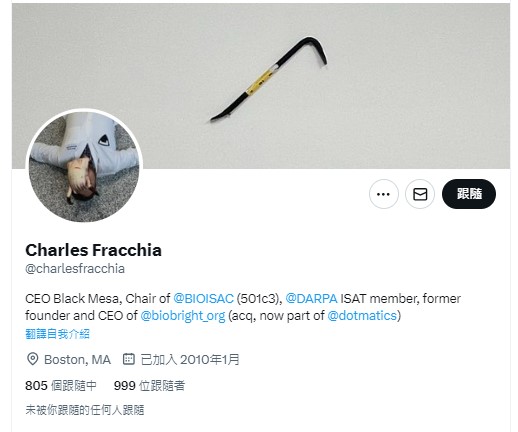The image size is (518, 432).
Task: Click the 跟隨 follow button
Action: tap(469, 194)
